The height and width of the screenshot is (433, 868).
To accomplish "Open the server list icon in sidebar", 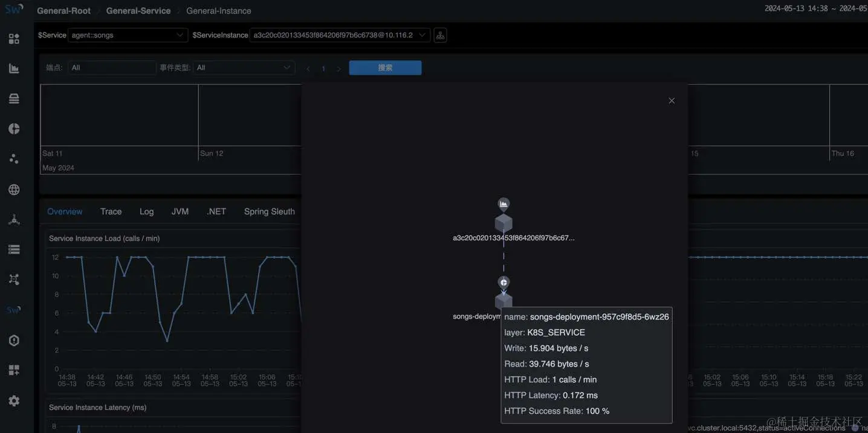I will tap(14, 249).
